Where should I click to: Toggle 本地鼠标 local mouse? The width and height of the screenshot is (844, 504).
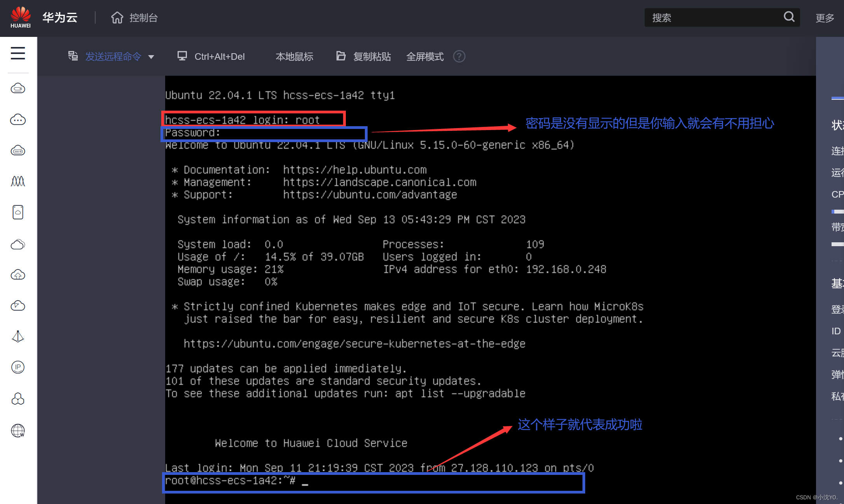pyautogui.click(x=295, y=57)
